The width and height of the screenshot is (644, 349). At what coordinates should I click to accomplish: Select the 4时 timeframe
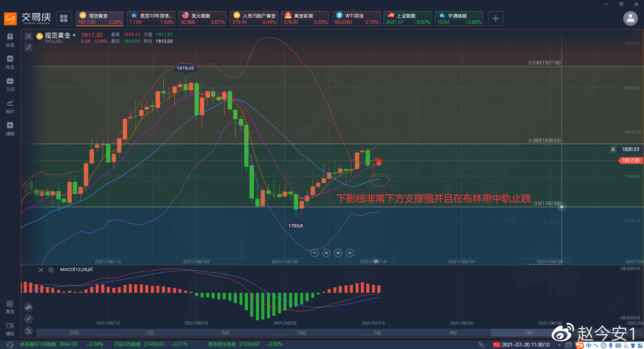click(453, 332)
